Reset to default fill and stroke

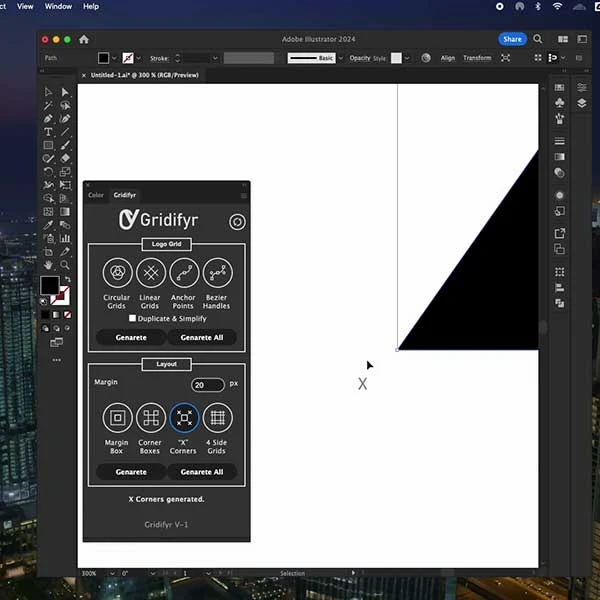(x=44, y=302)
